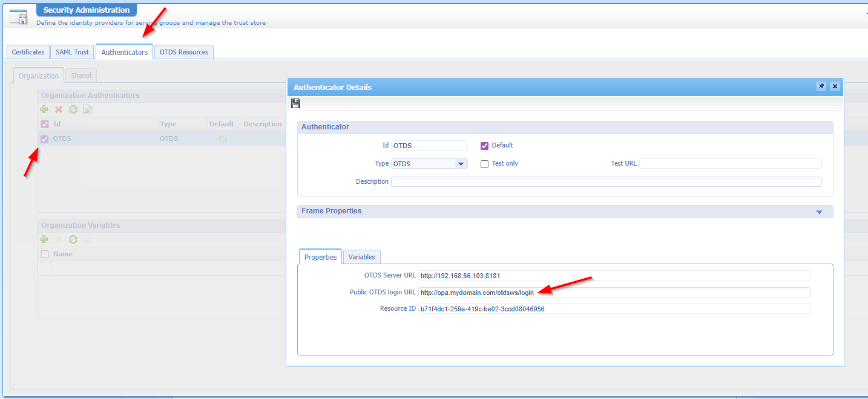Delete the selected organization authenticator
This screenshot has width=868, height=399.
pos(59,109)
